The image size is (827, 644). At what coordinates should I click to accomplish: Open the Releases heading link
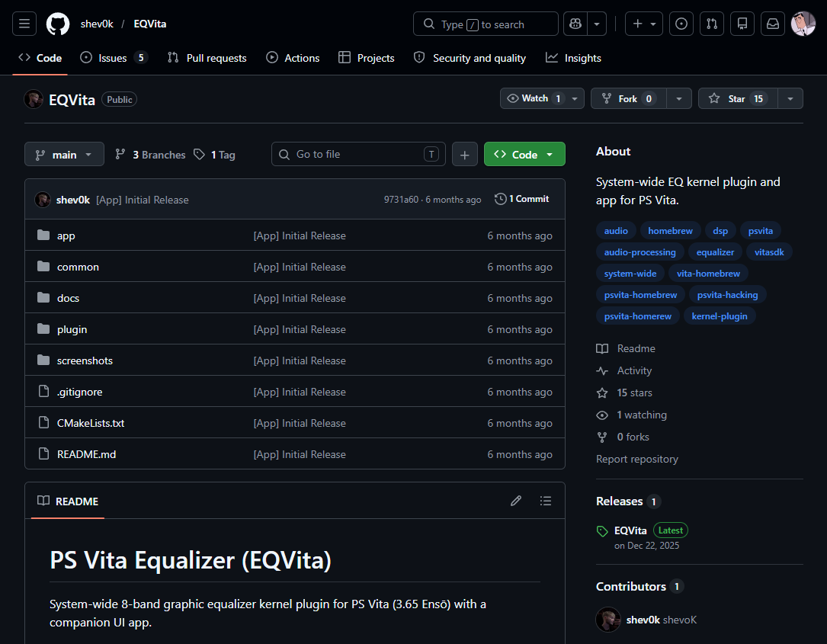(628, 501)
